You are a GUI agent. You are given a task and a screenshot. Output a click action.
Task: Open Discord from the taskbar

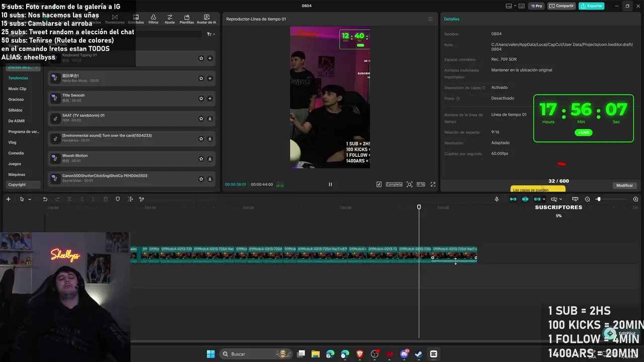coord(404,354)
